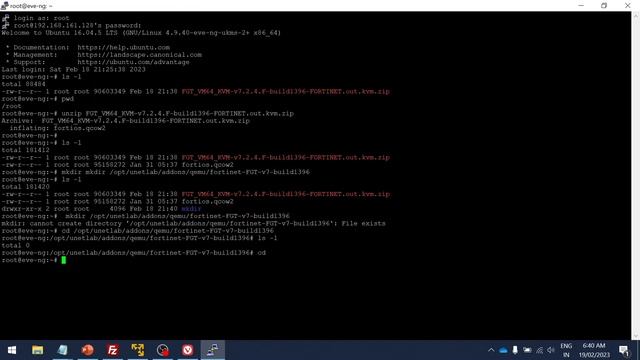Show hidden system tray icons
This screenshot has width=640, height=360.
pos(491,350)
